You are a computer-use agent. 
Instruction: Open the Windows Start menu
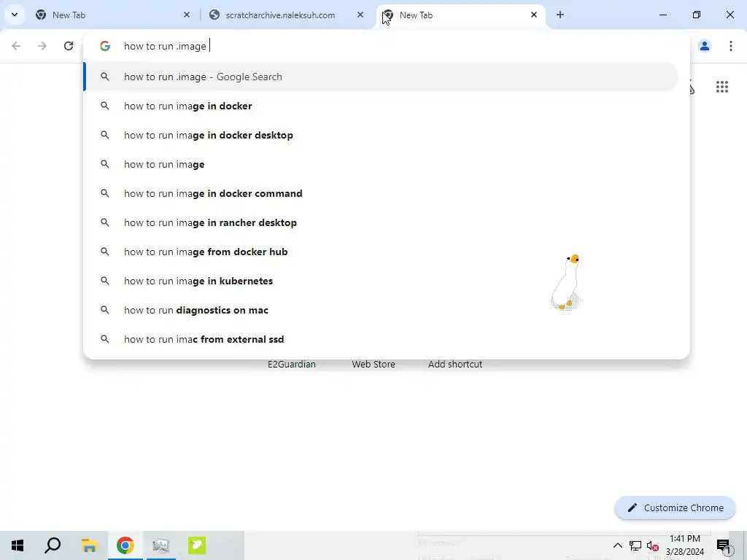tap(18, 545)
